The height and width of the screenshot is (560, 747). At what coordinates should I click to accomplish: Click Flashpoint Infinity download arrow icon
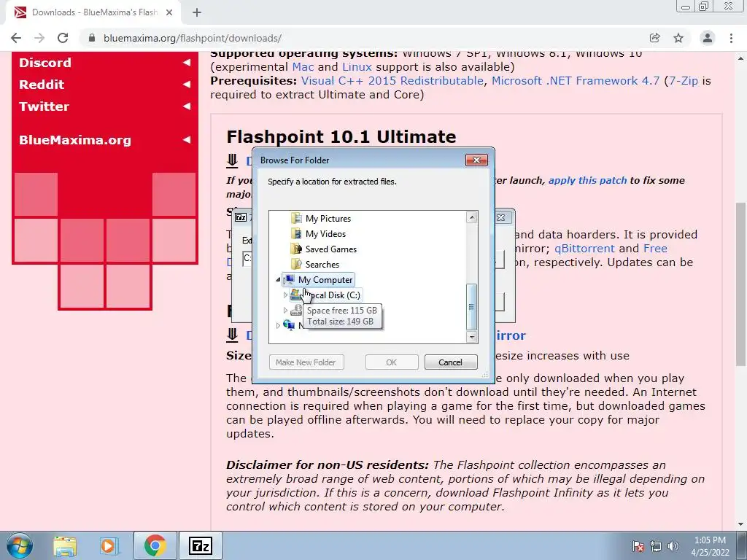[232, 335]
